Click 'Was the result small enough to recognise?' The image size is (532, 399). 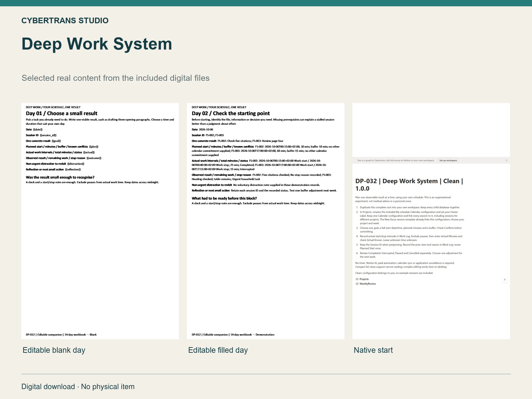pyautogui.click(x=60, y=178)
